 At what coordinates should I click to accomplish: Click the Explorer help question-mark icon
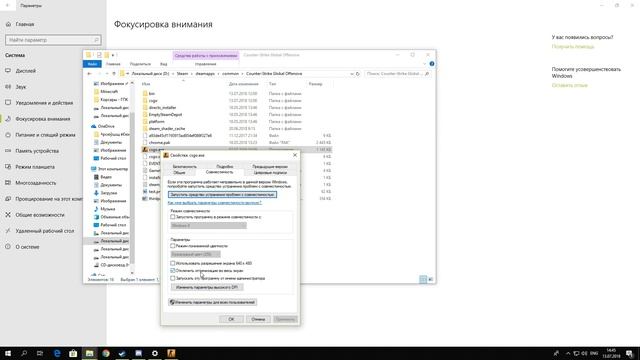432,64
